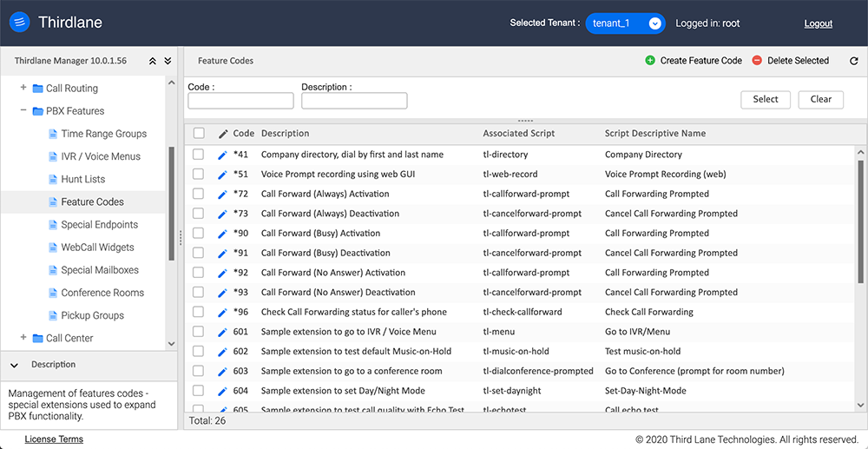This screenshot has width=868, height=449.
Task: Click the green Create Feature Code plus icon
Action: pos(650,61)
